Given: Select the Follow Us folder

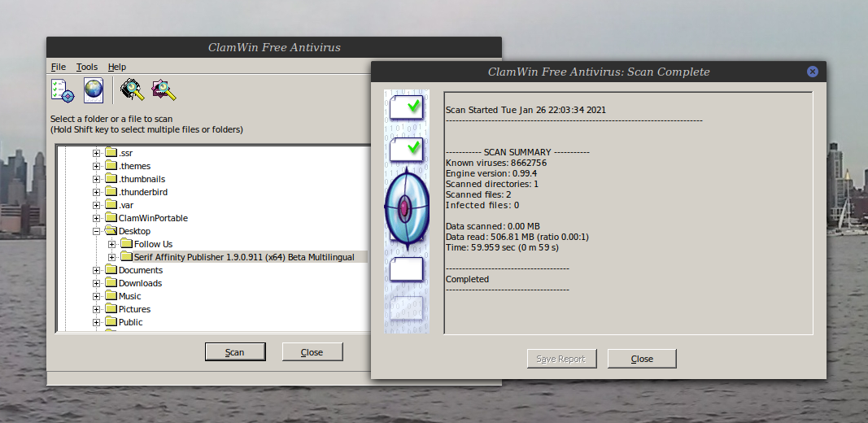Looking at the screenshot, I should pos(153,244).
